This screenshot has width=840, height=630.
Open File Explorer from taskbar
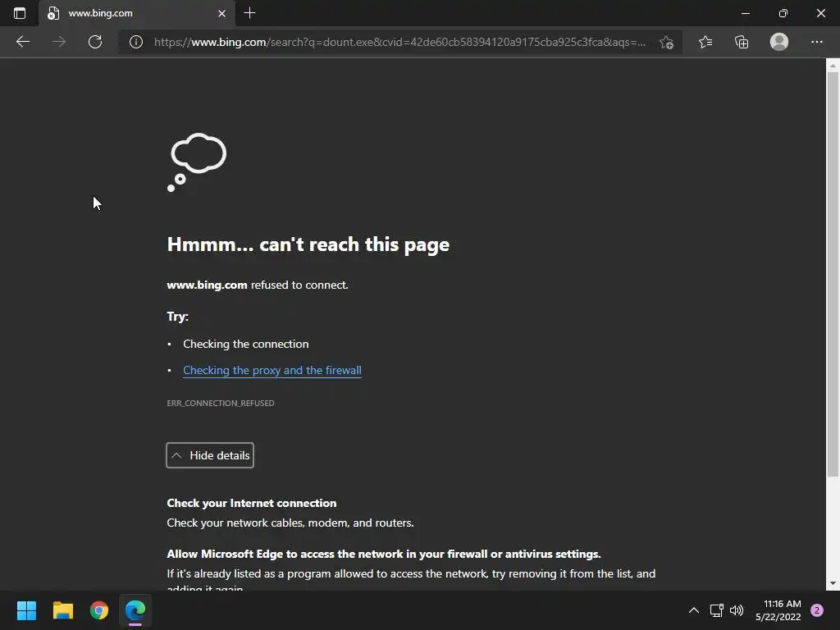[x=62, y=610]
